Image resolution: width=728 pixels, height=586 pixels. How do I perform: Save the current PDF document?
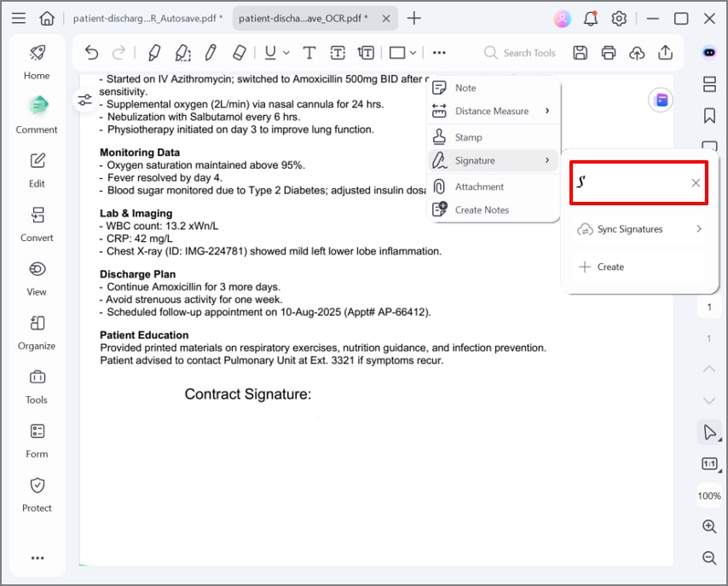click(580, 53)
